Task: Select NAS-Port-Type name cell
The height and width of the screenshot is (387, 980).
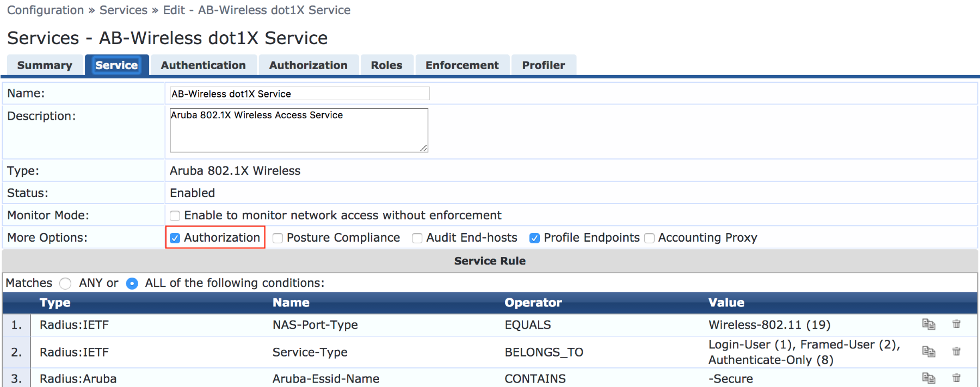Action: (x=315, y=325)
